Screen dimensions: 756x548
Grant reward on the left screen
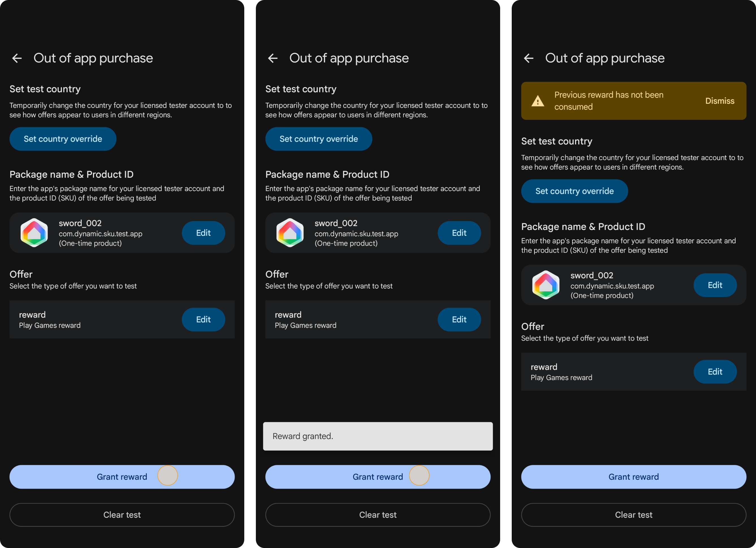tap(122, 477)
